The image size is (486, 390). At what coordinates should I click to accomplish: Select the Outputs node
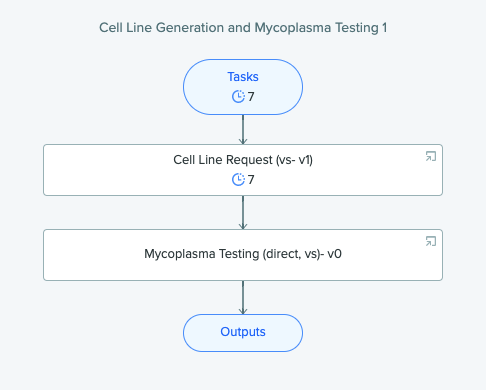coord(243,333)
